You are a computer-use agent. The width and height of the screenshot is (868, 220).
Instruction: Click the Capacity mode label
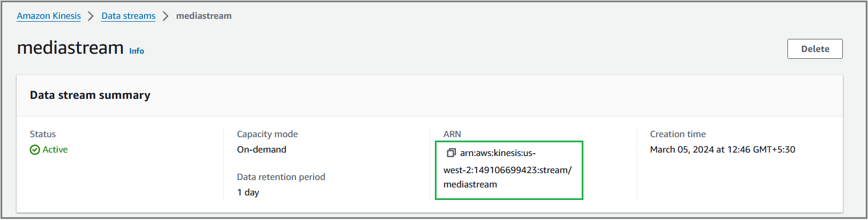pos(267,134)
